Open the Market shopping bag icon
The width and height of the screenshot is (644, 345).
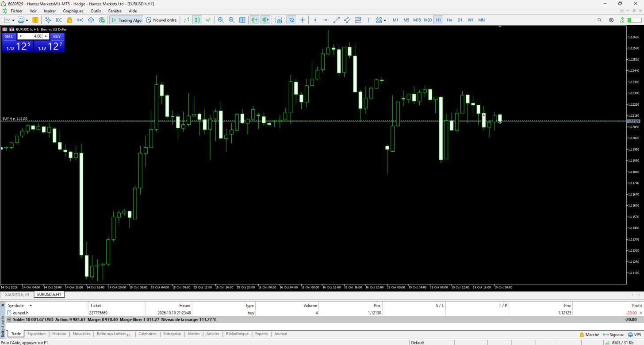(69, 20)
